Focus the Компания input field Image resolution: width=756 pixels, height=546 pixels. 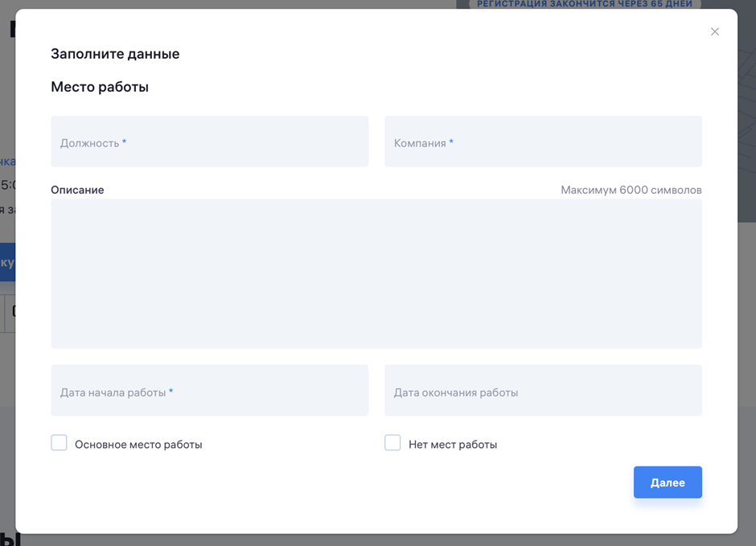point(543,142)
